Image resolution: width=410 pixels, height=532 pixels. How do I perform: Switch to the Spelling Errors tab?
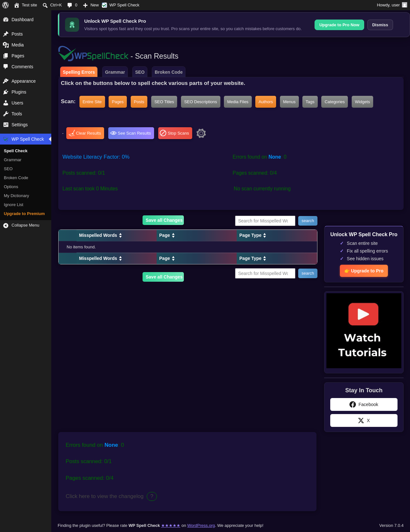(79, 72)
